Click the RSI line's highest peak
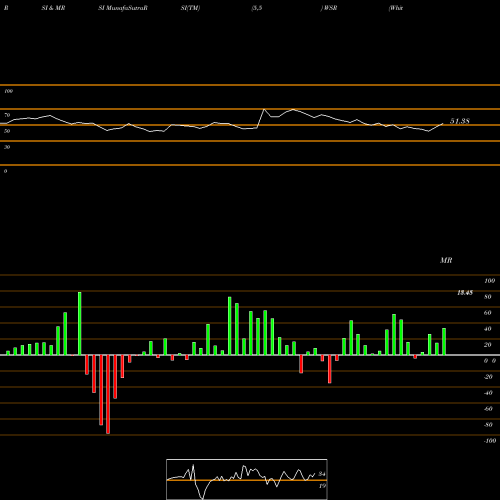Viewport: 500px width, 500px height. 264,109
